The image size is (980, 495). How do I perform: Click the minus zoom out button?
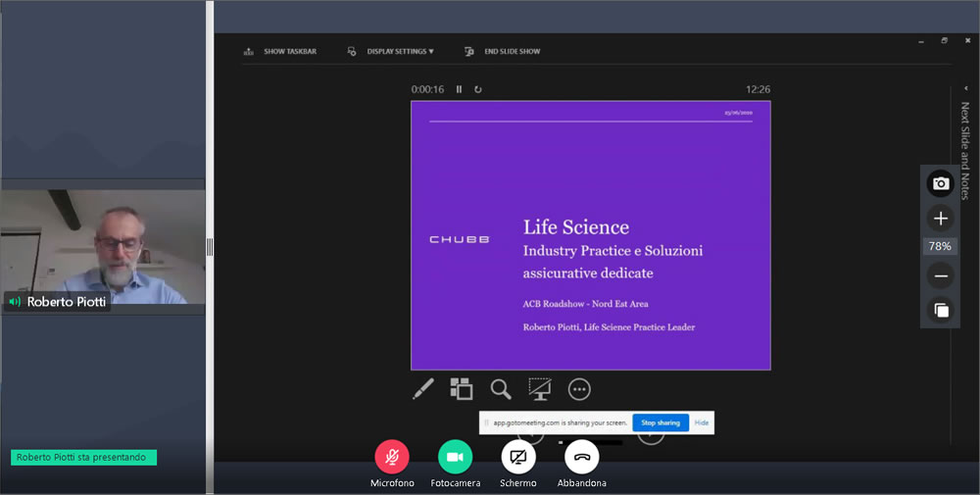pos(941,275)
